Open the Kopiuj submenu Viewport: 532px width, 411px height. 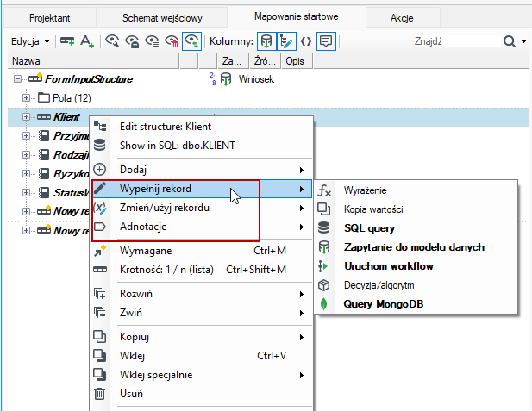[202, 337]
